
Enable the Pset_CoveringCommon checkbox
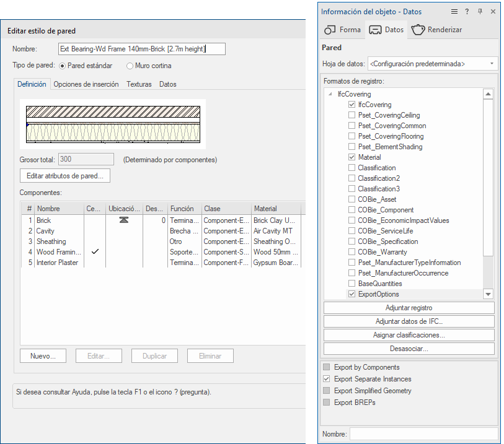pos(352,126)
